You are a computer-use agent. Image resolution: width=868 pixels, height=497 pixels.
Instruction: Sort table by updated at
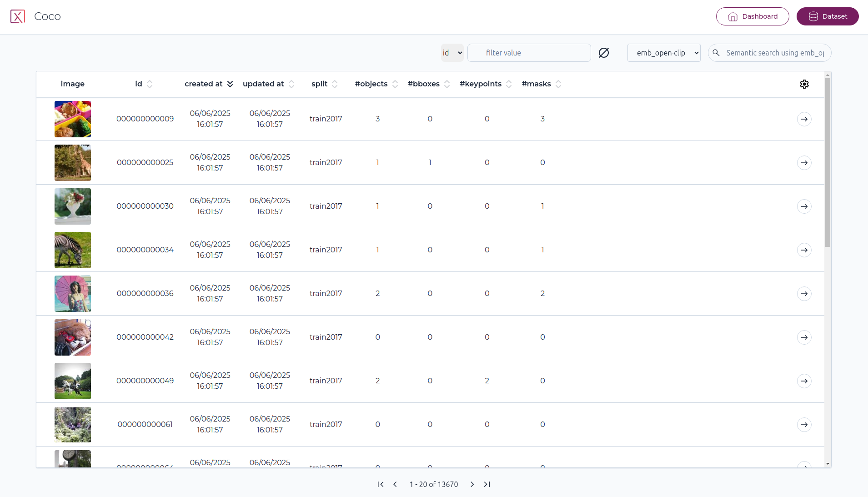click(291, 84)
